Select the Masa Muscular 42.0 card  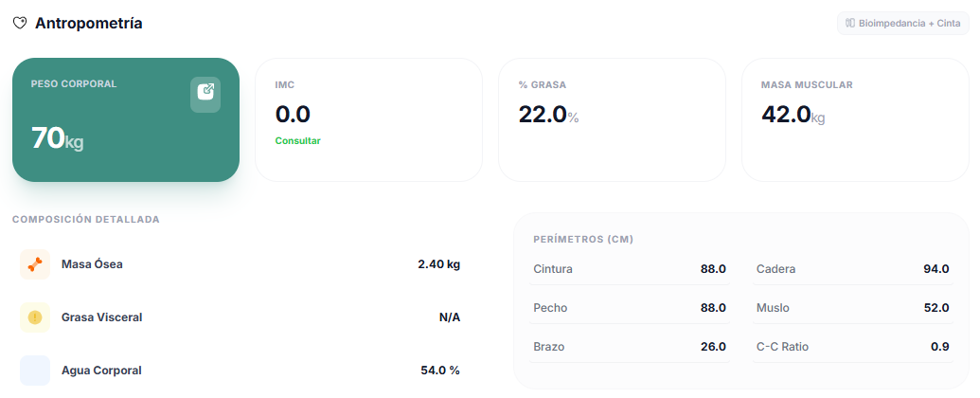(854, 119)
